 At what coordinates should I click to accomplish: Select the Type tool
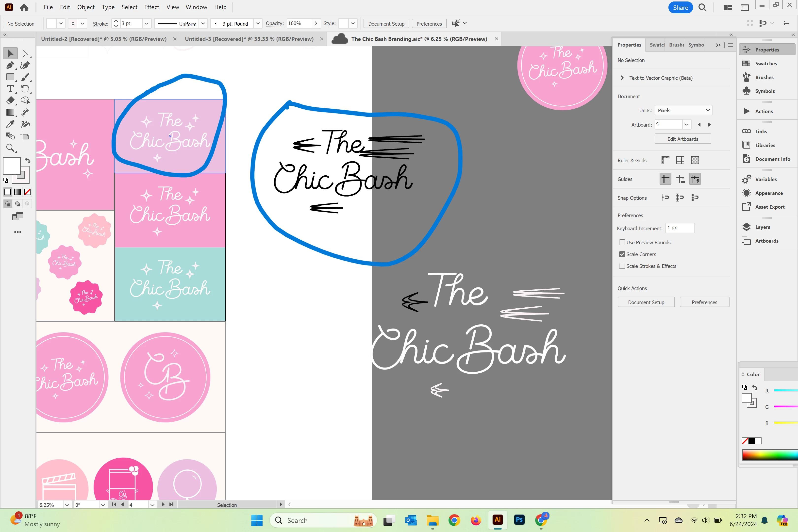[10, 89]
